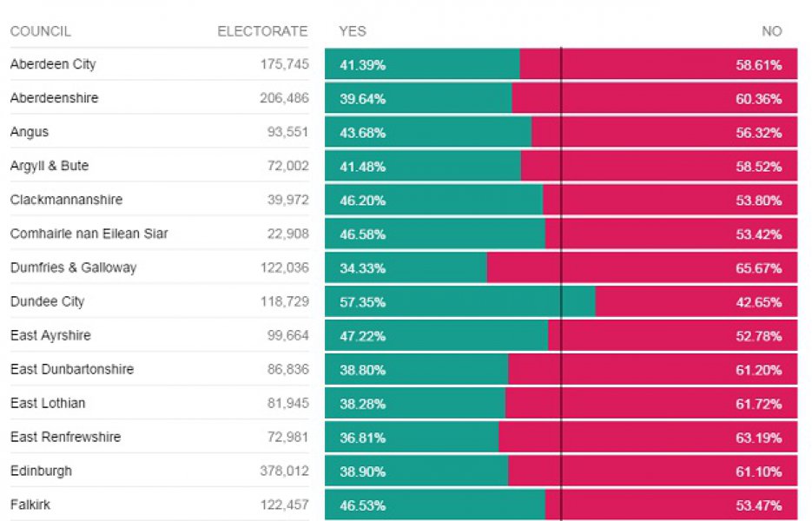The image size is (812, 521).
Task: Select East Ayrshire's 47.22% Yes label
Action: pos(362,336)
